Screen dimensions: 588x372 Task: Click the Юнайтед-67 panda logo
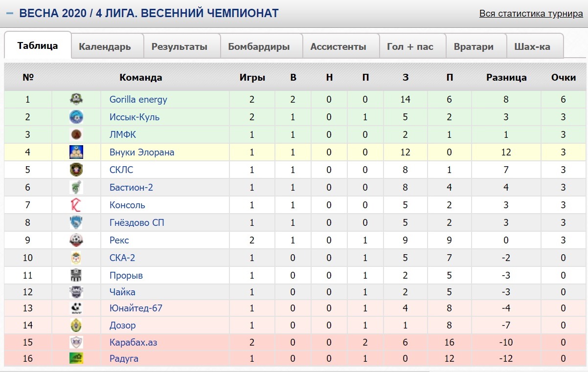point(76,308)
